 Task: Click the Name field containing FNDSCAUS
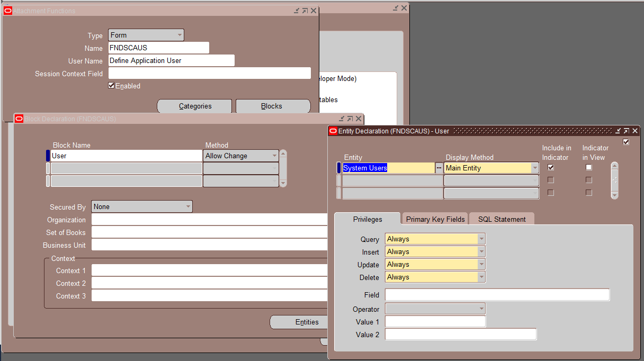[159, 48]
